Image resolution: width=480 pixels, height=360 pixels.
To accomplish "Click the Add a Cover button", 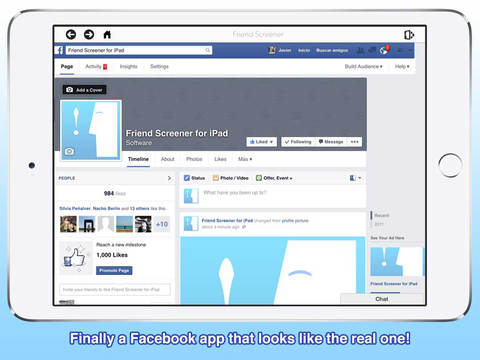I will (x=84, y=90).
